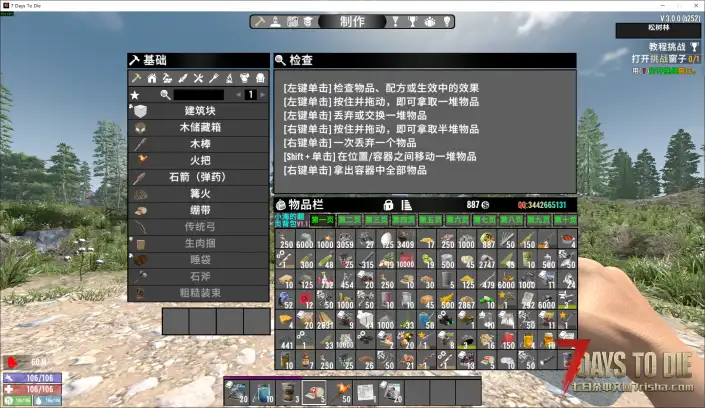Select the house building recipe category
705x408 pixels.
(152, 78)
